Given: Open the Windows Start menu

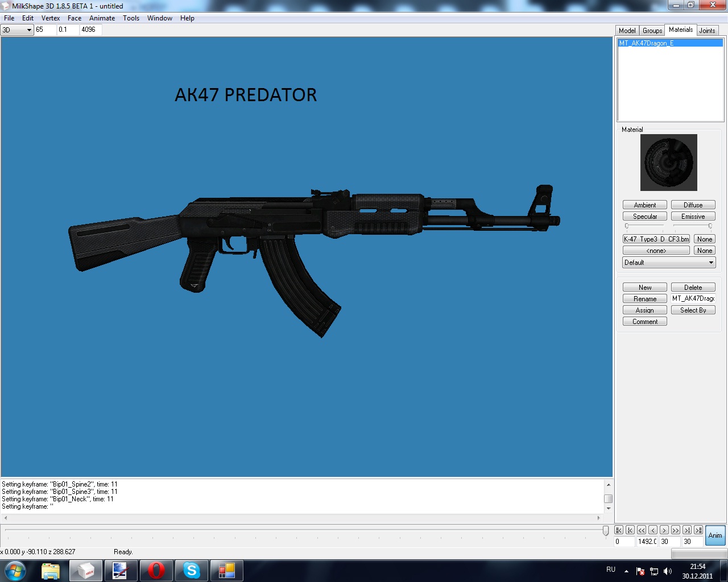Looking at the screenshot, I should (15, 570).
